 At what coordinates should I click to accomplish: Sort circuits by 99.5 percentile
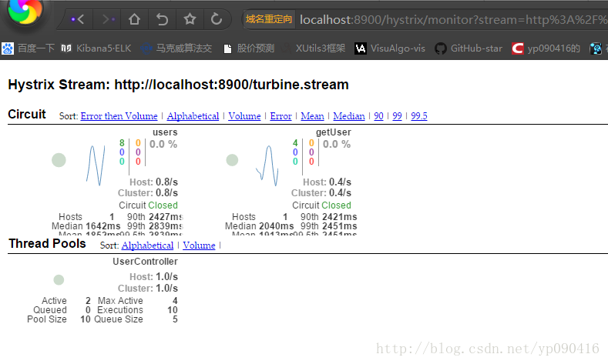[x=419, y=115]
